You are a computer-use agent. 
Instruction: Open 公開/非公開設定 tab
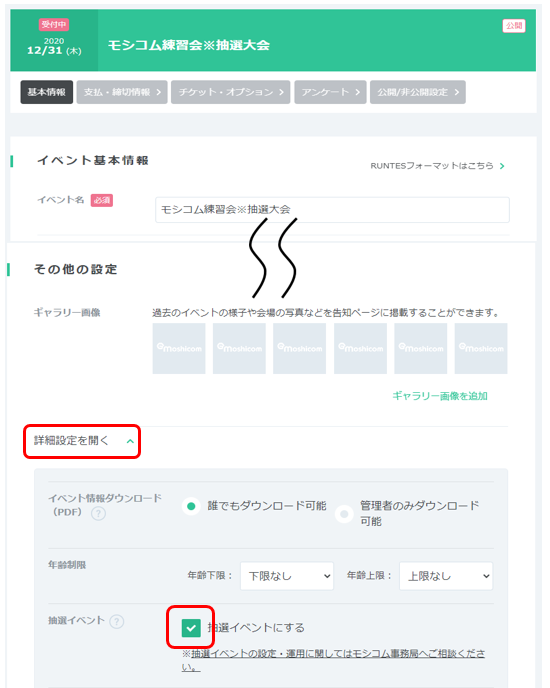coord(417,92)
